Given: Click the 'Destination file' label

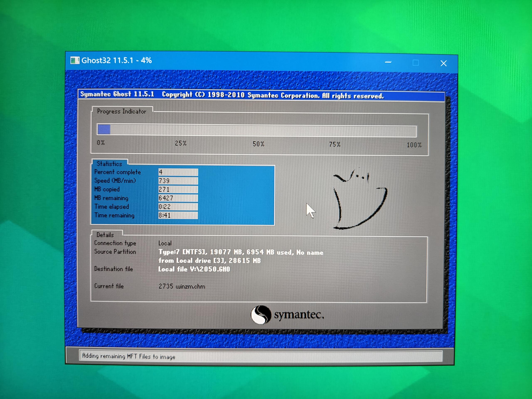Looking at the screenshot, I should (x=113, y=269).
